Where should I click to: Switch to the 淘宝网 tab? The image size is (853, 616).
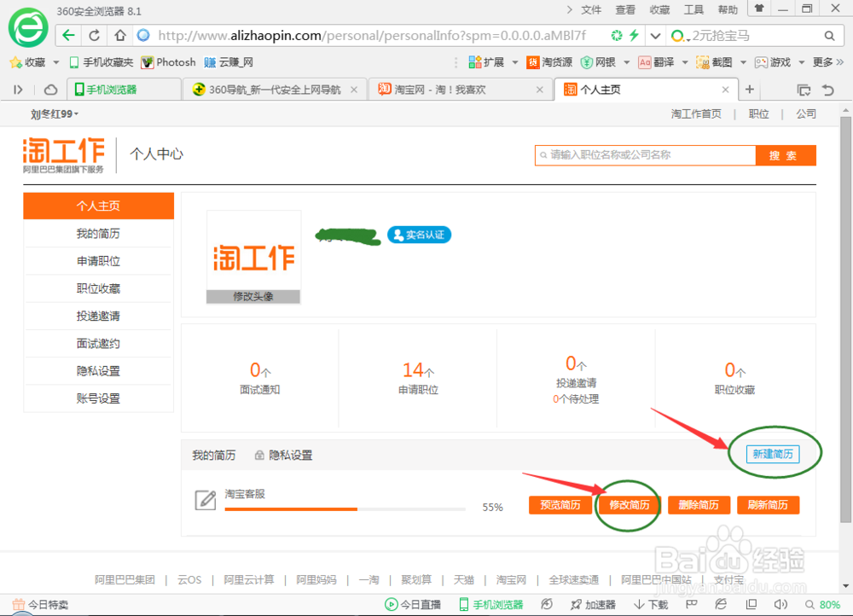pos(461,90)
